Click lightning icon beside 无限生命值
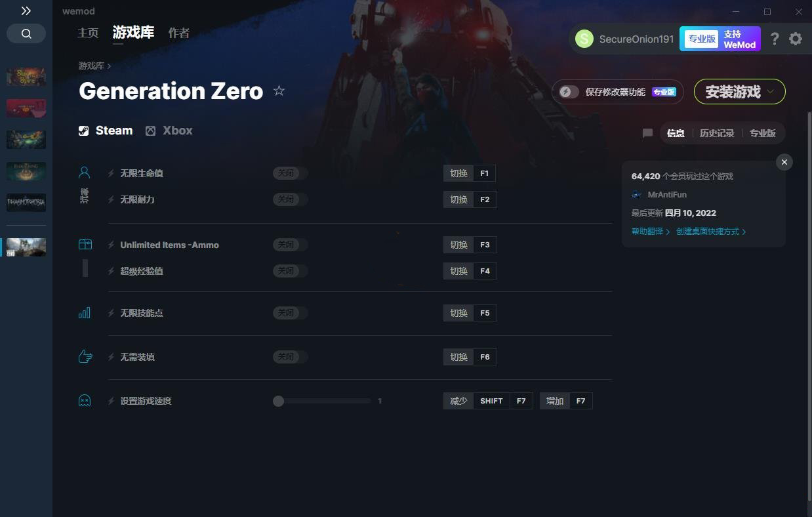Viewport: 812px width, 517px height. 111,173
